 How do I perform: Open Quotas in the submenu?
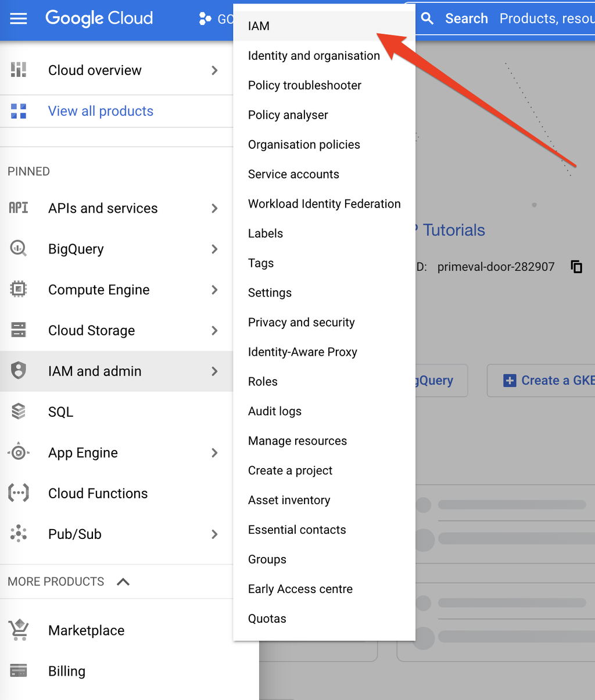pos(324,619)
